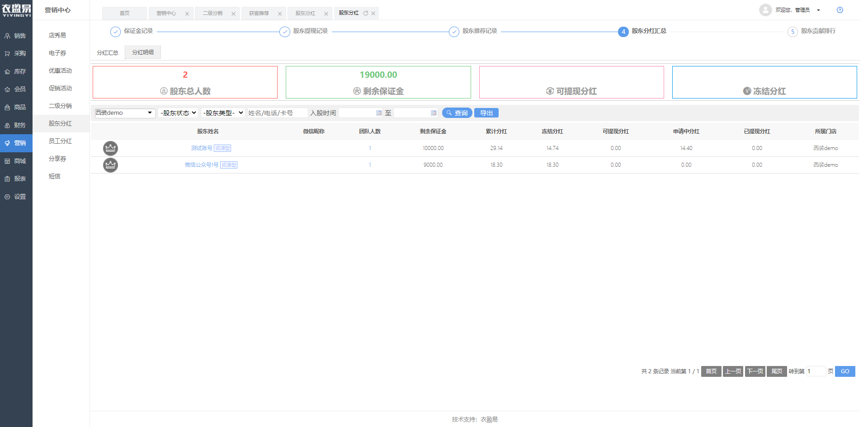
Task: Click the crown avatar for 测试账号
Action: coord(110,148)
